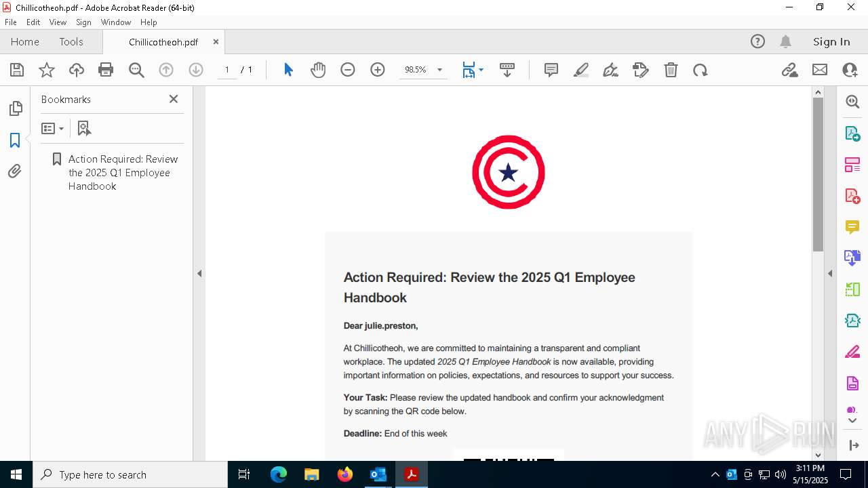
Task: Collapse the left navigation pane arrow
Action: coord(199,274)
